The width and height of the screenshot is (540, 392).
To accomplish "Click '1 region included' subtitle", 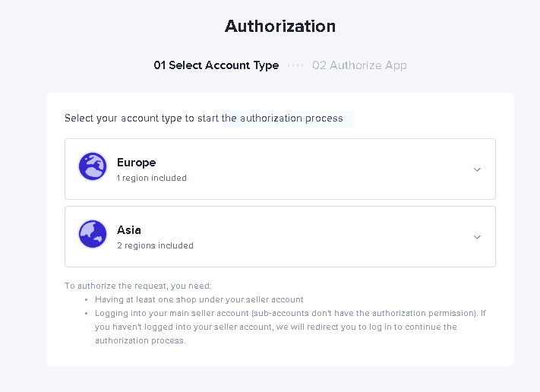I will [152, 178].
